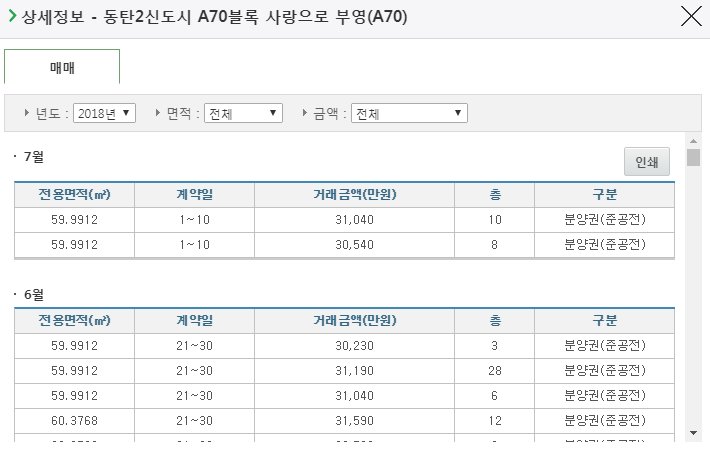Select the 매매 tab
The width and height of the screenshot is (710, 452).
(62, 67)
